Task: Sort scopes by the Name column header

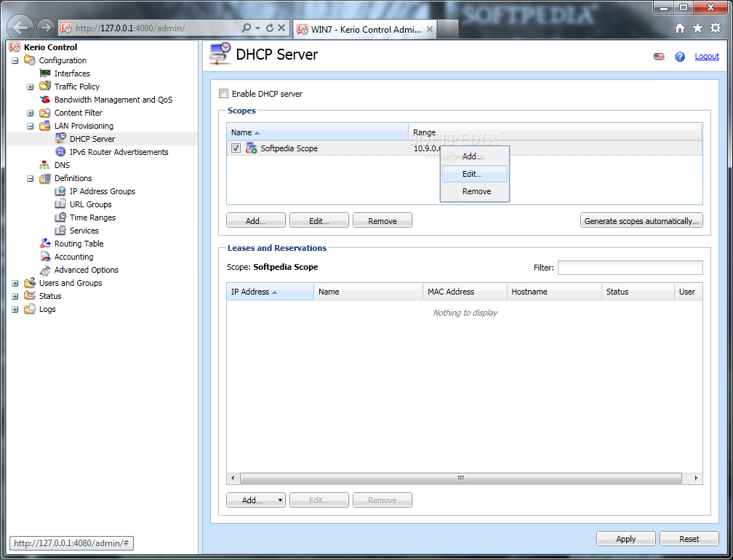Action: [x=317, y=132]
